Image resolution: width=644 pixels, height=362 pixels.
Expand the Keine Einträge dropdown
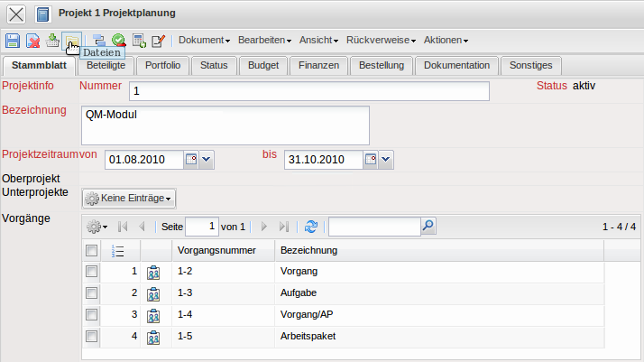tap(128, 198)
